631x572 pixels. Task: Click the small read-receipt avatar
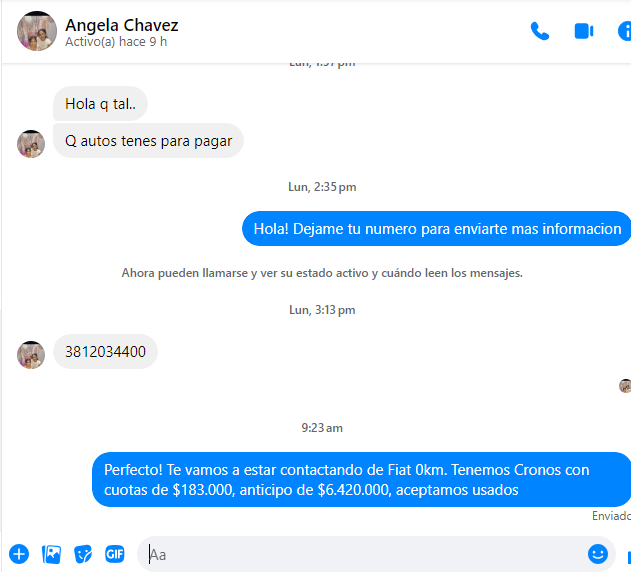pos(625,386)
